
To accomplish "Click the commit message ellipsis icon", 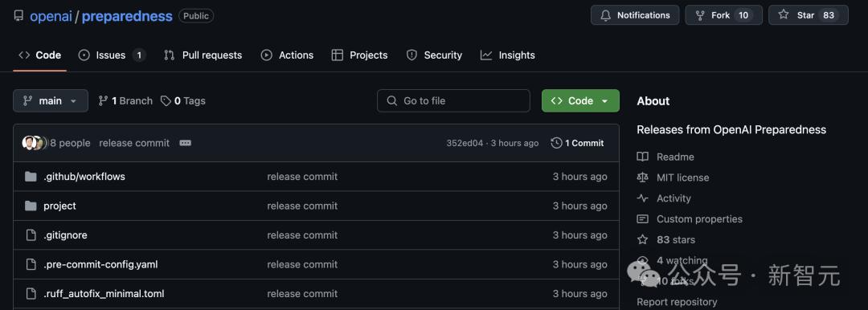I will click(186, 143).
